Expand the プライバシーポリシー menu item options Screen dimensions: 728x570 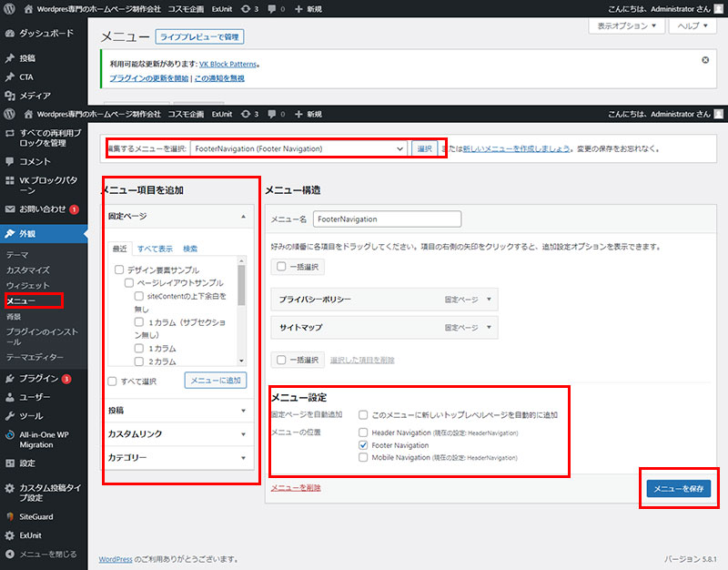489,299
